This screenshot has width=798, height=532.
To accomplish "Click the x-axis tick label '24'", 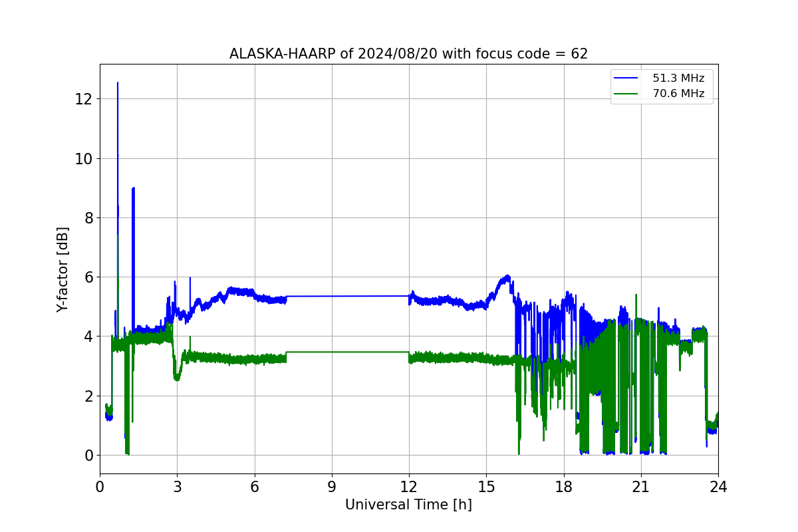I will (x=718, y=486).
